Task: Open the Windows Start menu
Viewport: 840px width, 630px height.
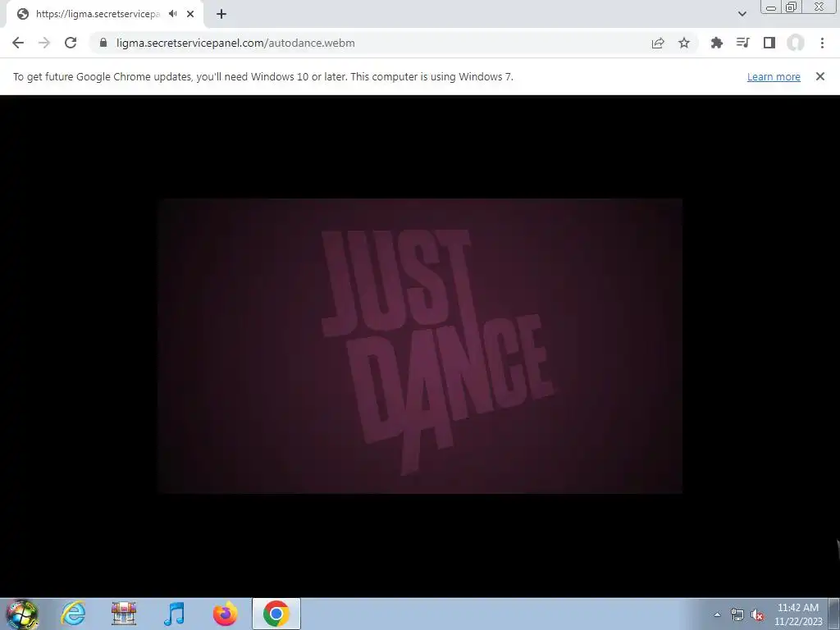Action: pos(22,614)
